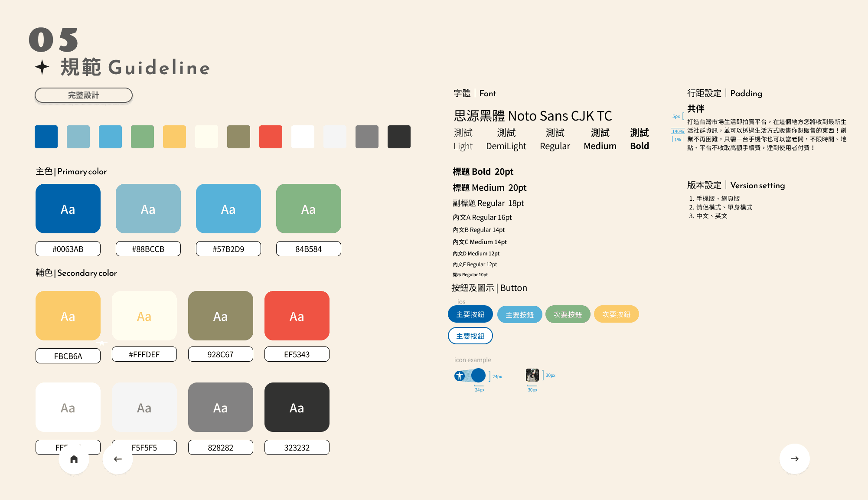868x500 pixels.
Task: Click the 標題 Bold 20pt text
Action: 483,172
